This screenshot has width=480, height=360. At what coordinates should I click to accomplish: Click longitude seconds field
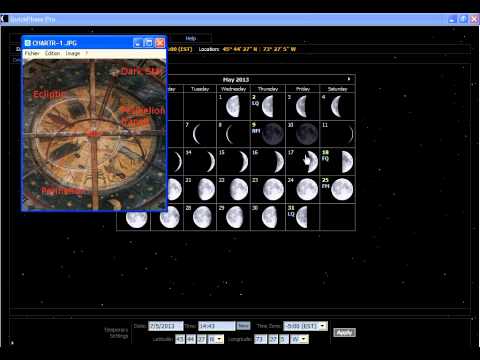284,339
